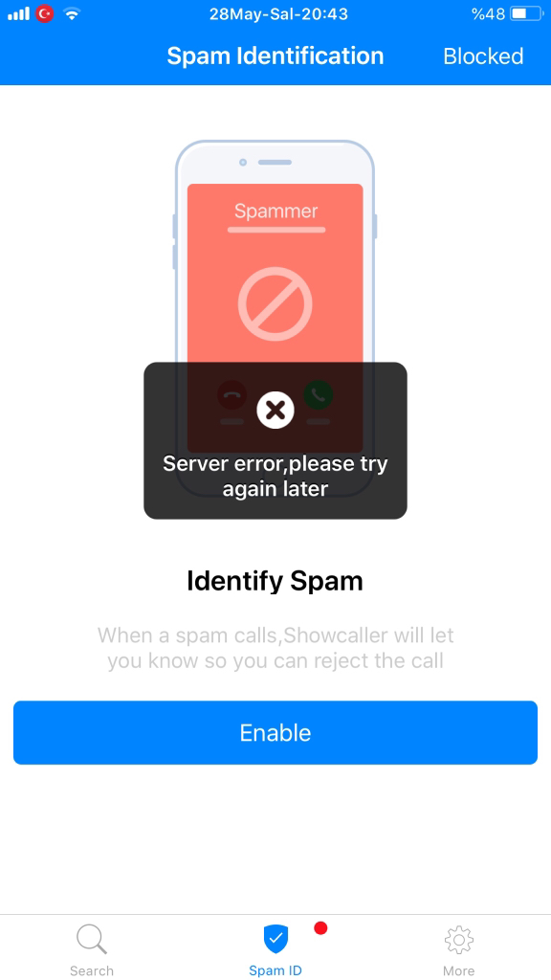The width and height of the screenshot is (551, 980).
Task: Select the Spam ID shield icon
Action: click(275, 940)
